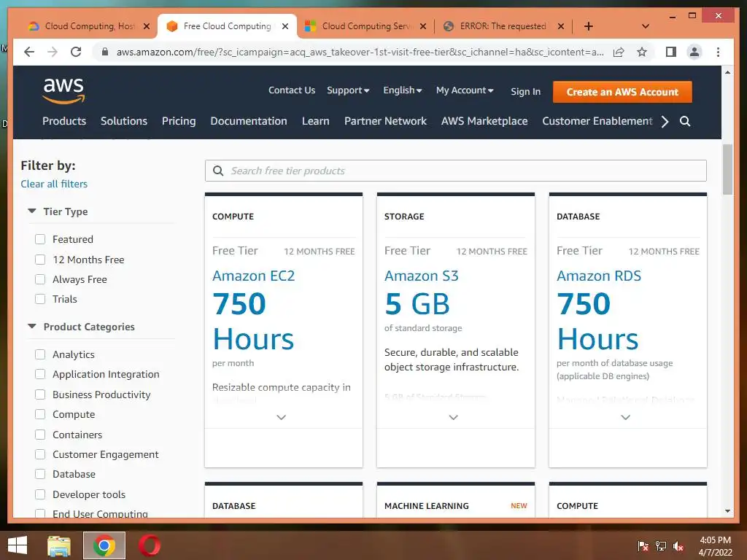
Task: Check the Always Free checkbox
Action: click(x=40, y=279)
